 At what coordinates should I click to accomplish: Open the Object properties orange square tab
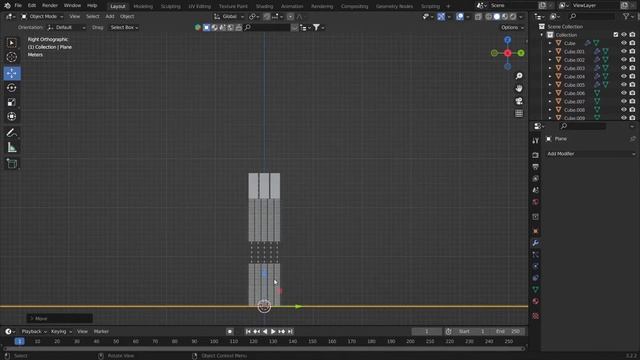[536, 231]
